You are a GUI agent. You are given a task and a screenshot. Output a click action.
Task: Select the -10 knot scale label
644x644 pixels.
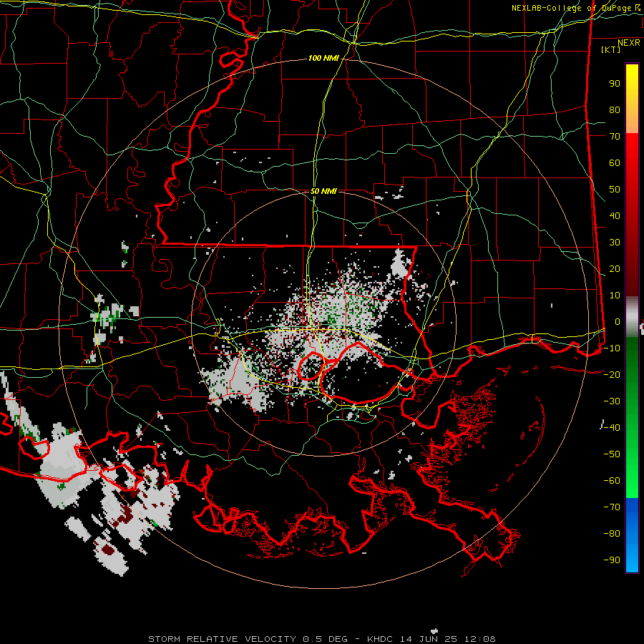(612, 348)
